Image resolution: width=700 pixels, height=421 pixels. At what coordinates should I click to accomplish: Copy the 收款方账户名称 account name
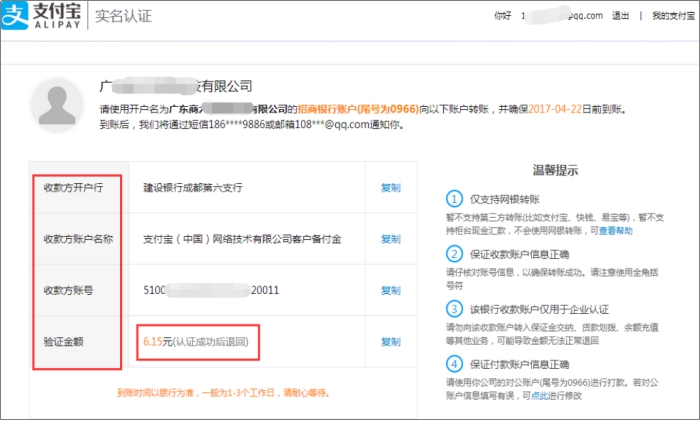pos(390,238)
